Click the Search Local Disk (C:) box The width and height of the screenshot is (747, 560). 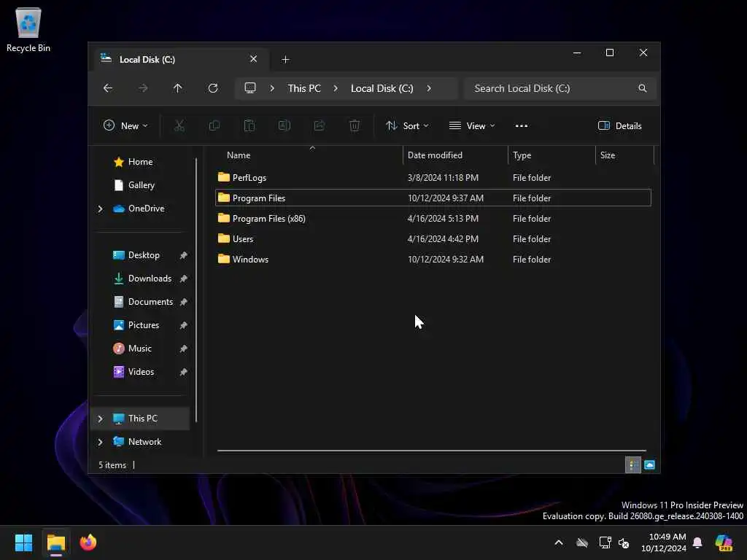560,88
